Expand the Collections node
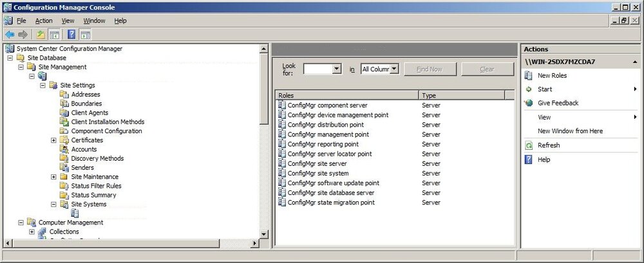Screen dimensions: 644x263 tap(32, 232)
